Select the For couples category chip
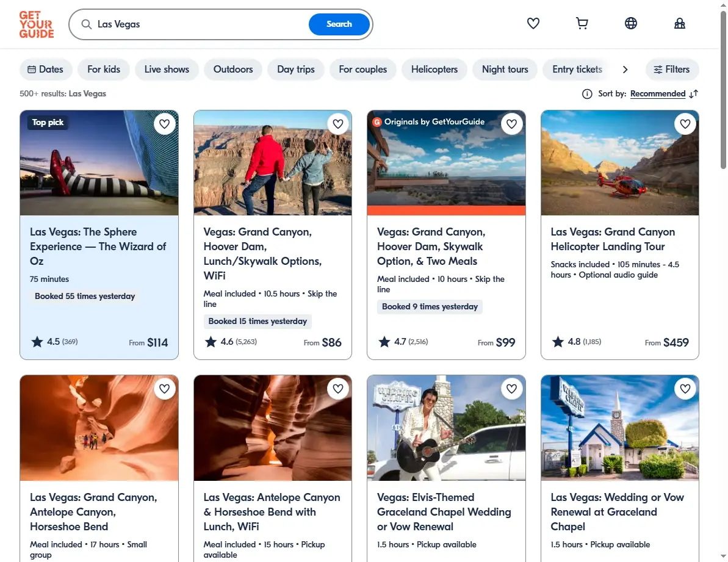728x562 pixels. point(362,70)
